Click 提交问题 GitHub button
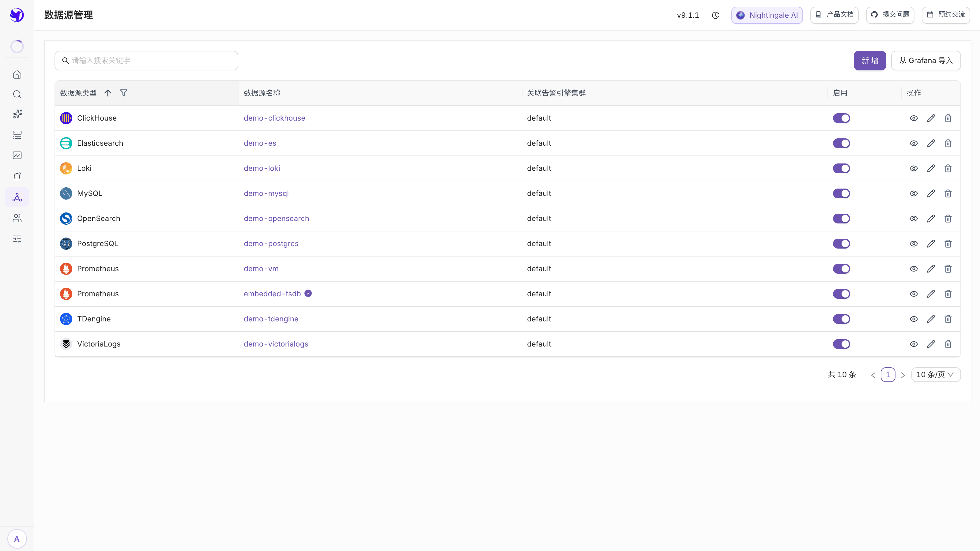The image size is (980, 551). click(x=890, y=15)
